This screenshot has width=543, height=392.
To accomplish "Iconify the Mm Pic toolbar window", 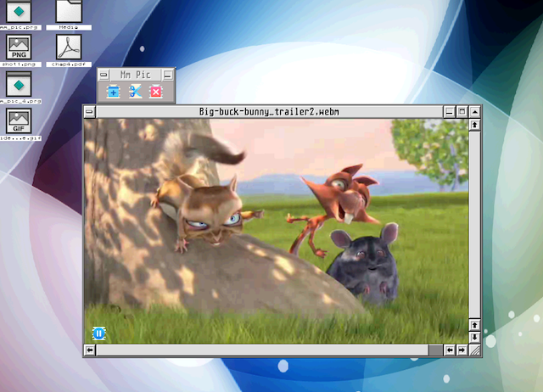I will click(x=168, y=75).
